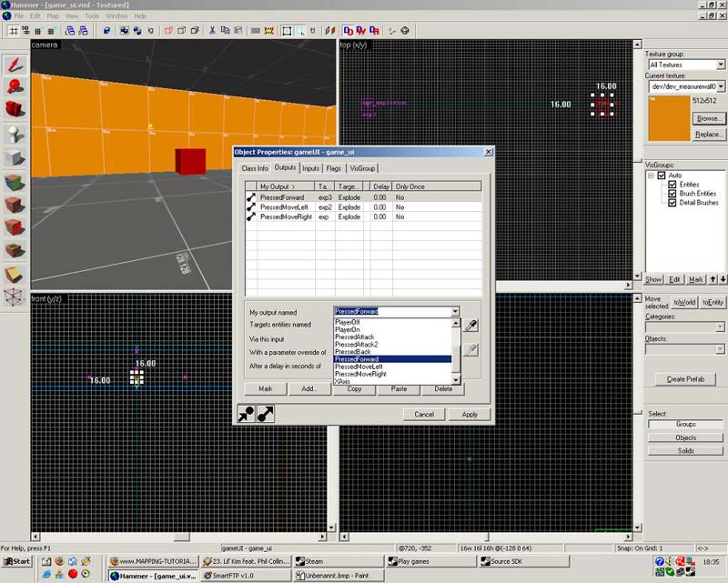Click the Windows Start button
Viewport: 728px width, 583px height.
[x=17, y=561]
